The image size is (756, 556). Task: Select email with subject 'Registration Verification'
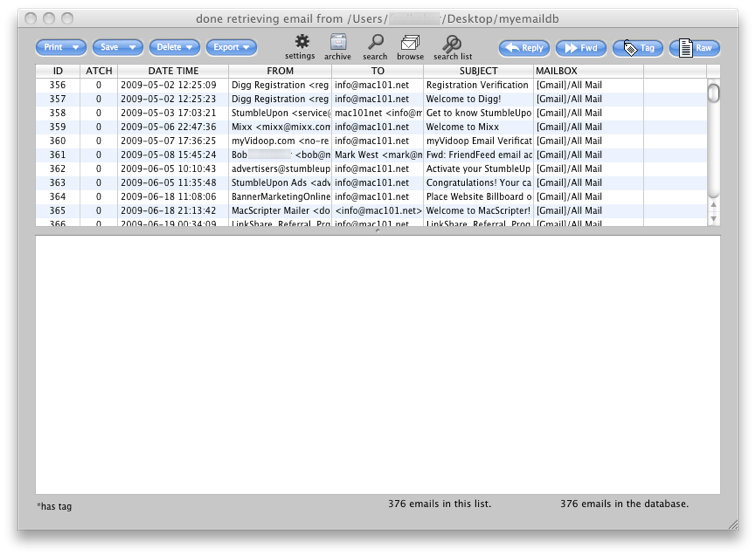point(371,85)
